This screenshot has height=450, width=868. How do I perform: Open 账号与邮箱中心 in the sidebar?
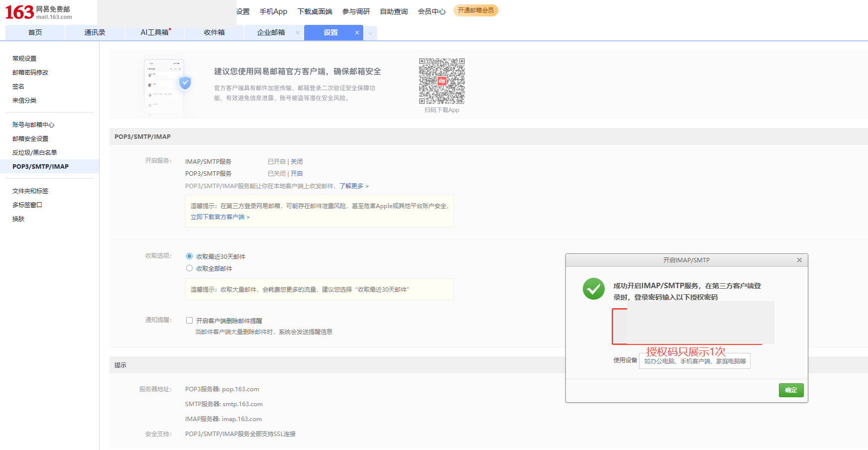[x=33, y=125]
